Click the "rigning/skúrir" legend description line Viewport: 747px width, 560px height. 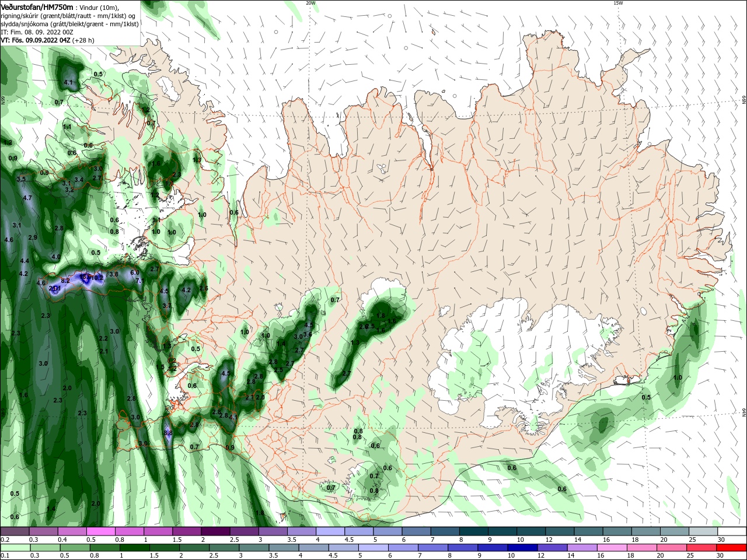(x=69, y=16)
